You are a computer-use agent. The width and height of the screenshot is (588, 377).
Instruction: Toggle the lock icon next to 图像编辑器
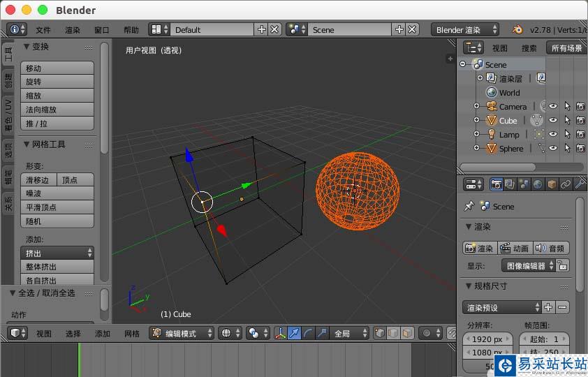pos(562,266)
